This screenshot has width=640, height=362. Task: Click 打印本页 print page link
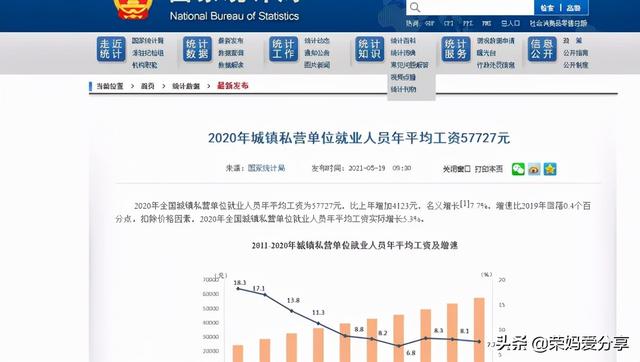click(x=489, y=169)
